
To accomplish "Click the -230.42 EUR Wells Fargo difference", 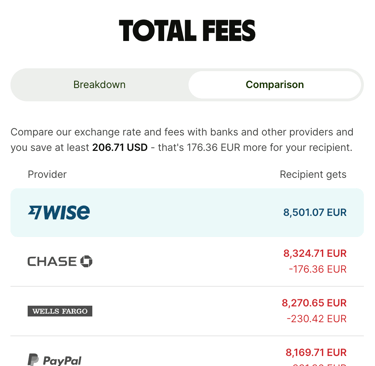I will tap(317, 319).
